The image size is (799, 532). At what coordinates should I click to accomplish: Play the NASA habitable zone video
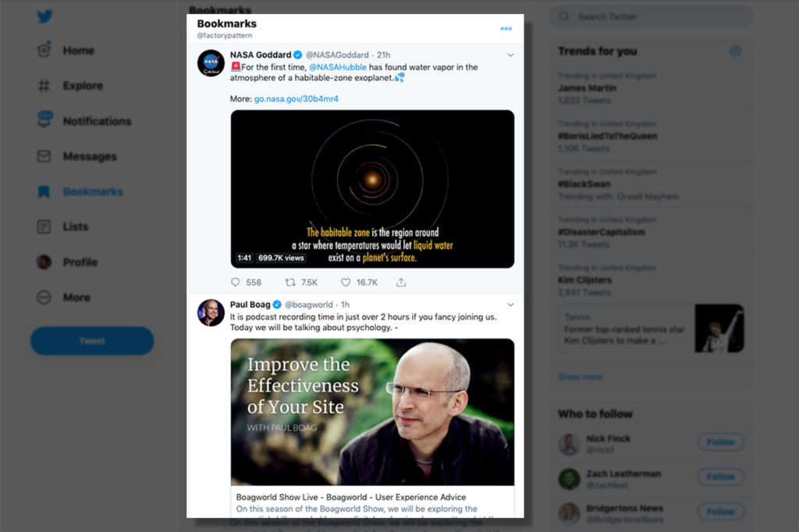coord(372,189)
